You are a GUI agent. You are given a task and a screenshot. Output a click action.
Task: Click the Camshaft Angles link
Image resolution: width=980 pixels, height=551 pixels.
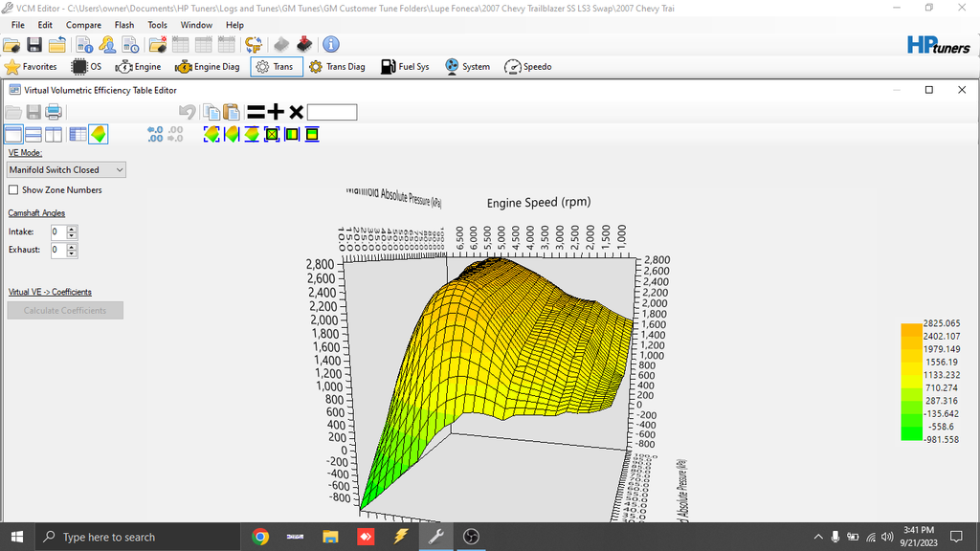36,212
